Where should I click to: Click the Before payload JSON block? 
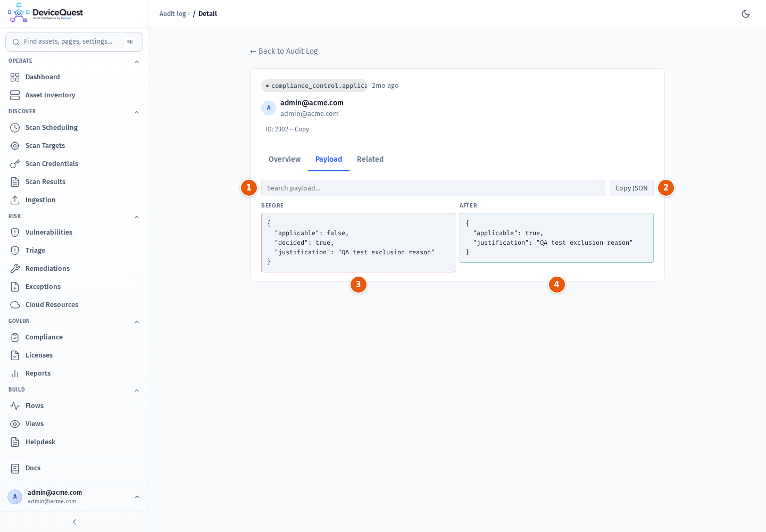[358, 243]
